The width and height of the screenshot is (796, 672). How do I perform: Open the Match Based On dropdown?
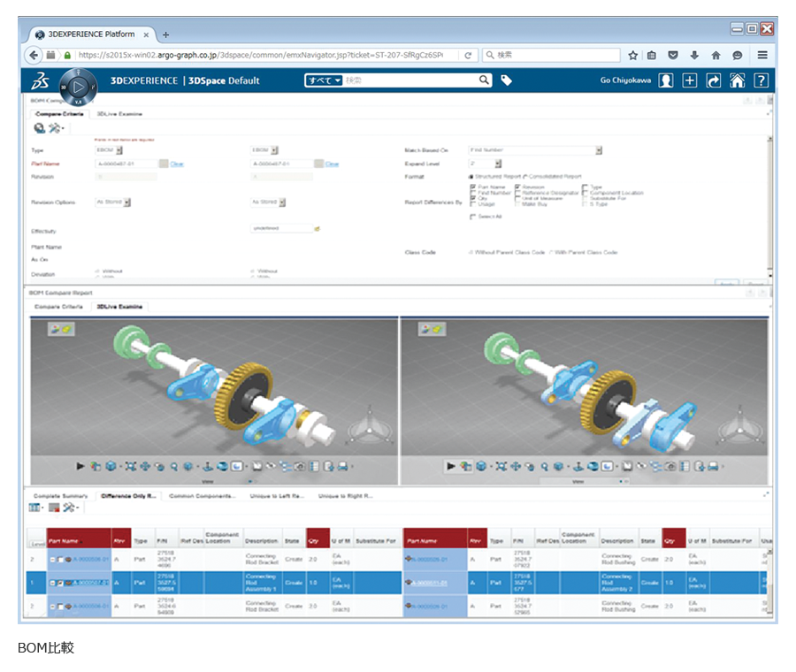[x=599, y=150]
